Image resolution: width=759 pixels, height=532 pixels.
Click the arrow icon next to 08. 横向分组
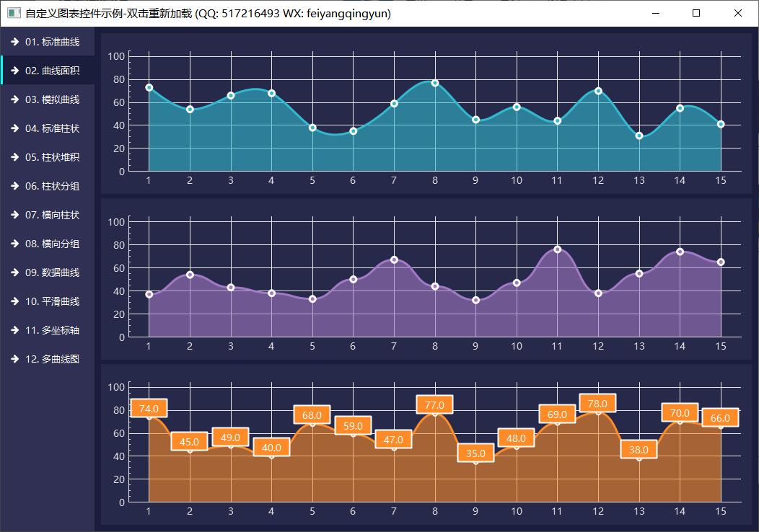(15, 244)
